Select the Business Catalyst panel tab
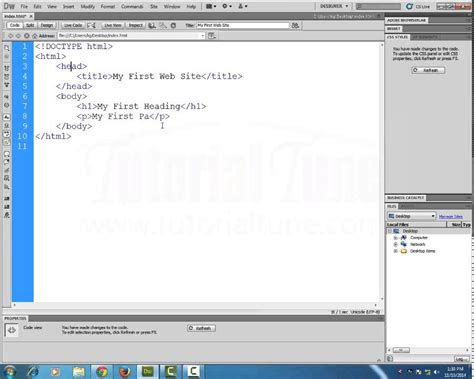The width and height of the screenshot is (474, 379). 405,198
